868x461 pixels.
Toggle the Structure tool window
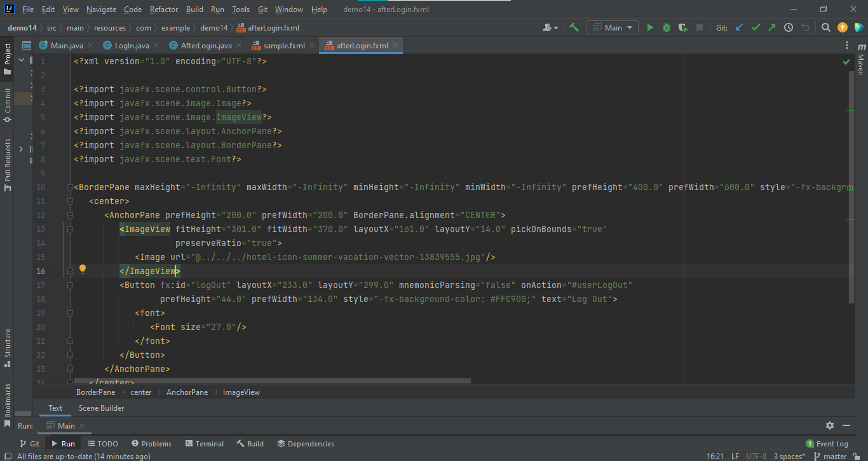(8, 347)
